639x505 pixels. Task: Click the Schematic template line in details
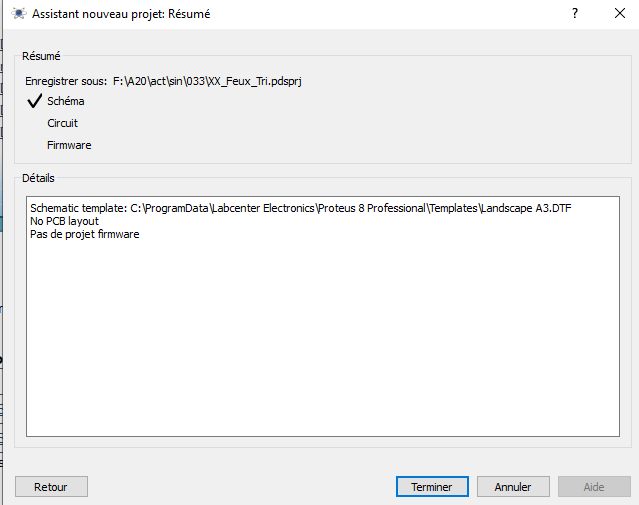click(301, 208)
